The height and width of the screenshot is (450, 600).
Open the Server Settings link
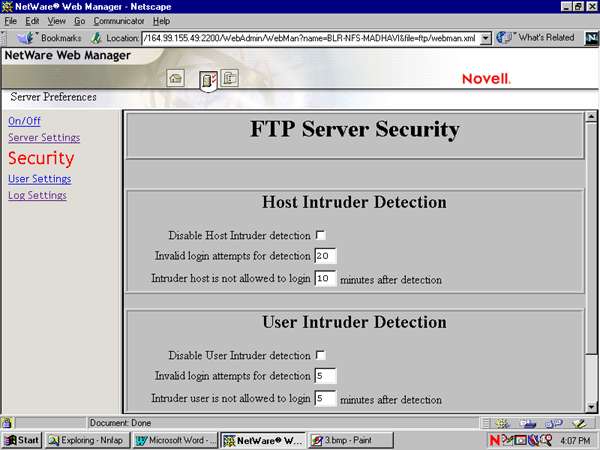click(44, 137)
